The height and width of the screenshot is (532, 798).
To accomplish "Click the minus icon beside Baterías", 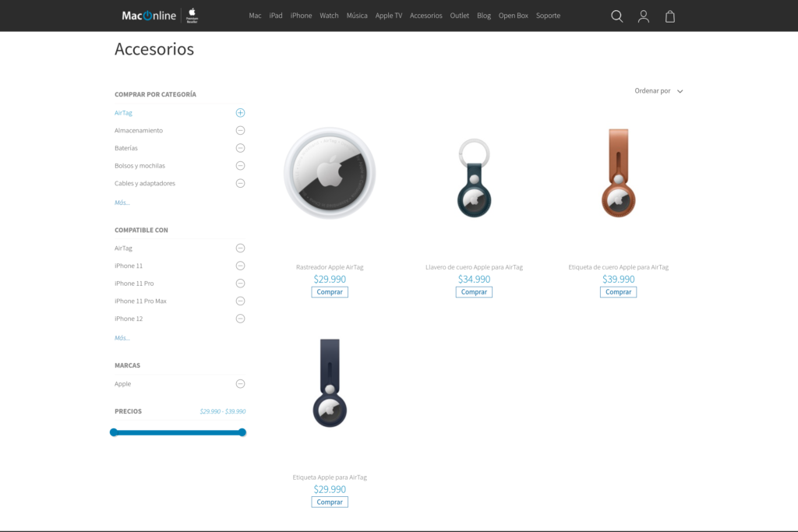I will click(240, 148).
